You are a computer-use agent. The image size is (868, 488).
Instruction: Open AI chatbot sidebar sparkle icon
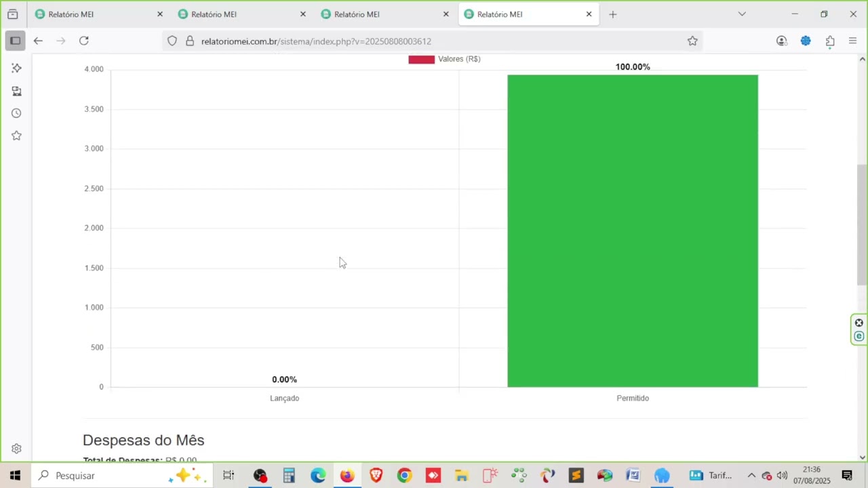point(16,68)
